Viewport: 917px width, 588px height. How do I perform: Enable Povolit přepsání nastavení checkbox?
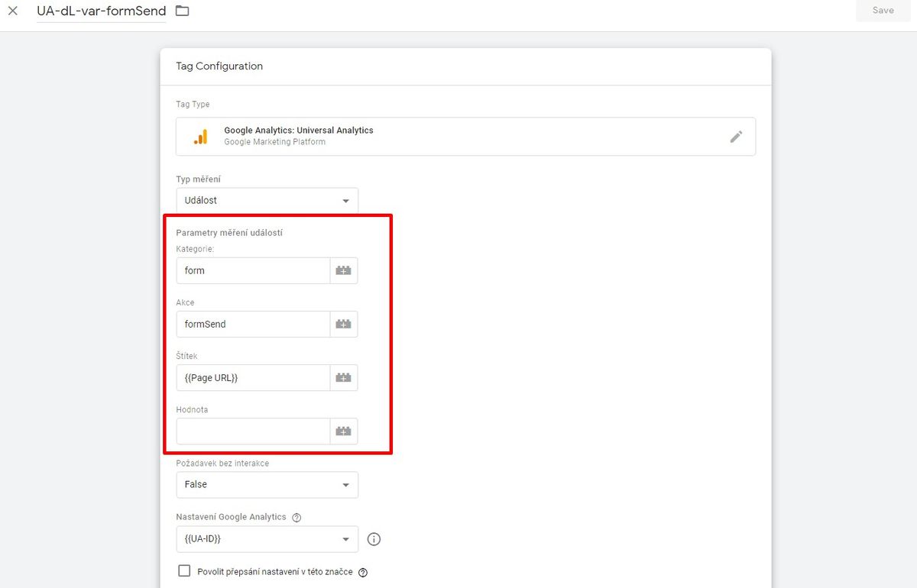pyautogui.click(x=183, y=570)
